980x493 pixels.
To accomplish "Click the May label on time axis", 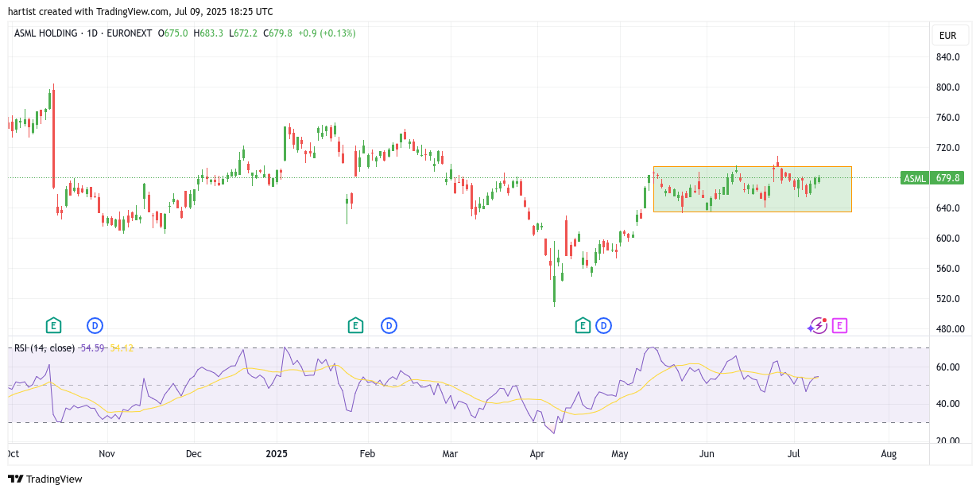I will point(620,454).
